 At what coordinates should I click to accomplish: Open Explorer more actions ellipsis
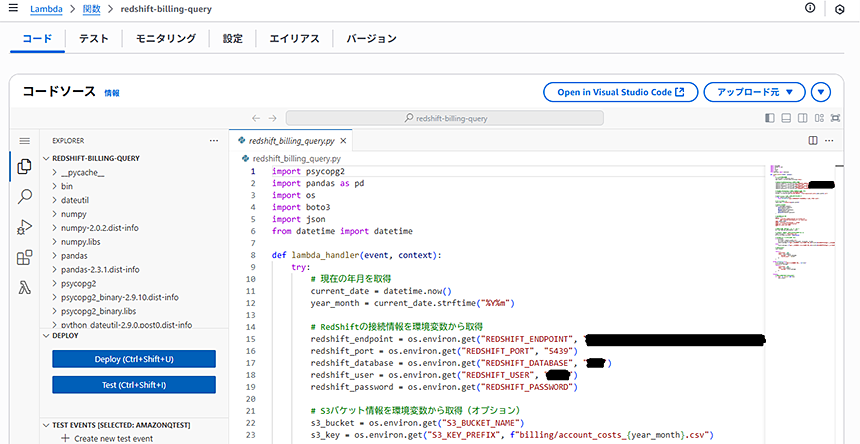(214, 141)
